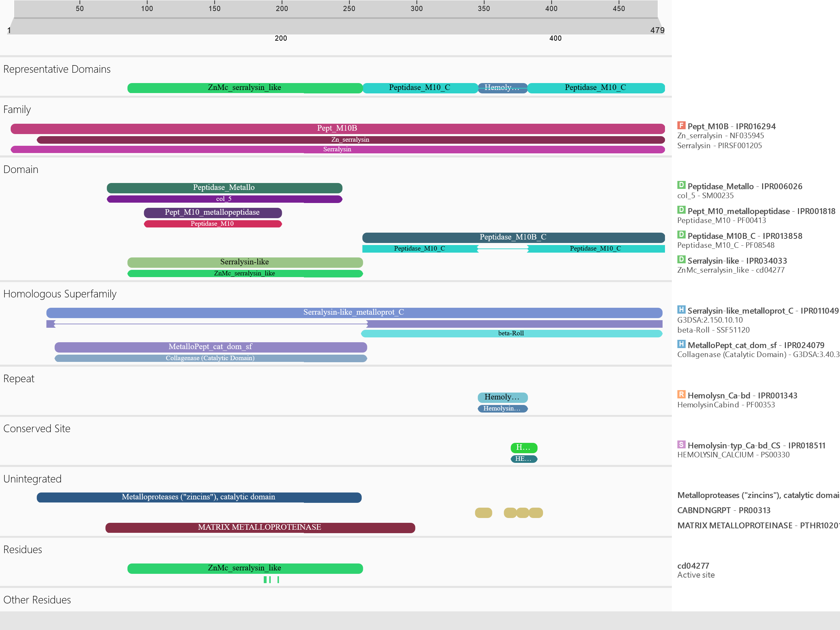The image size is (840, 630).
Task: Click the R repeat icon beside Hemolysn_Ca-bd
Action: pos(681,395)
